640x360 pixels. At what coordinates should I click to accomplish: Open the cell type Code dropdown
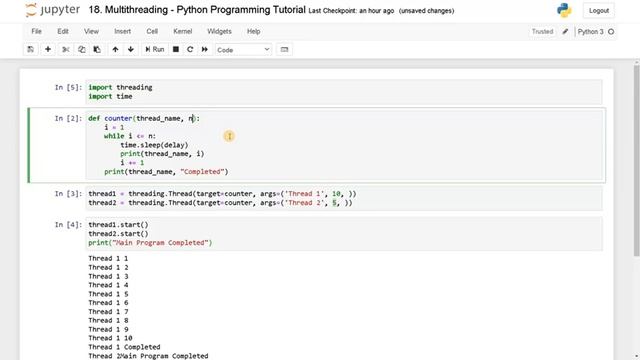243,50
